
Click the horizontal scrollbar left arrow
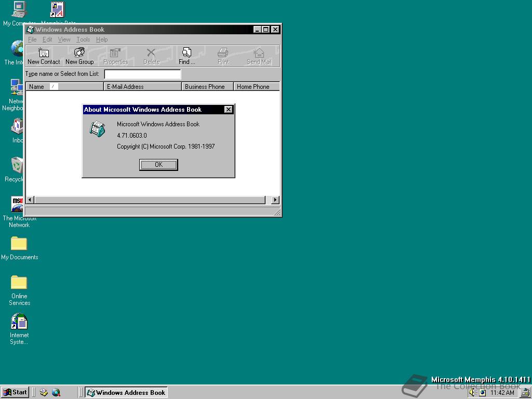tap(30, 200)
